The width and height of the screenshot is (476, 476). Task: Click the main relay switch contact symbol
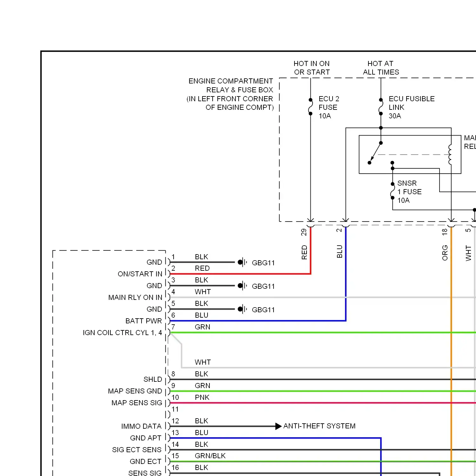tap(375, 153)
